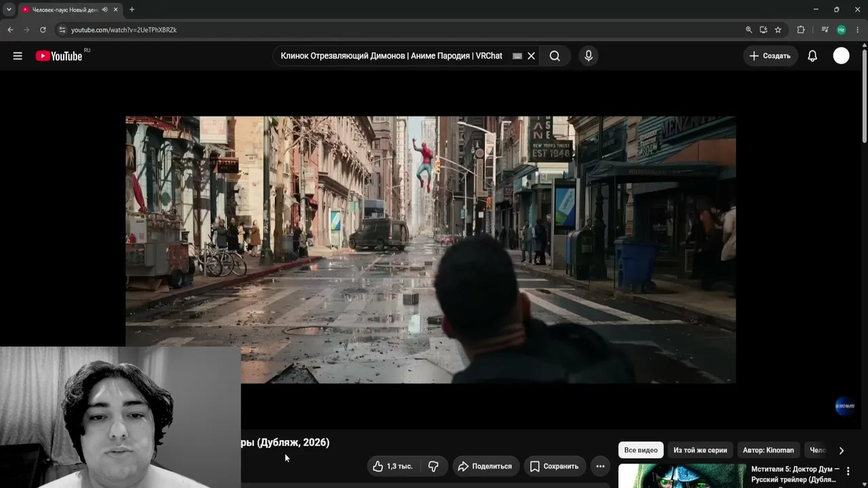Click the channel watermark in the player
The width and height of the screenshot is (868, 488).
click(845, 406)
